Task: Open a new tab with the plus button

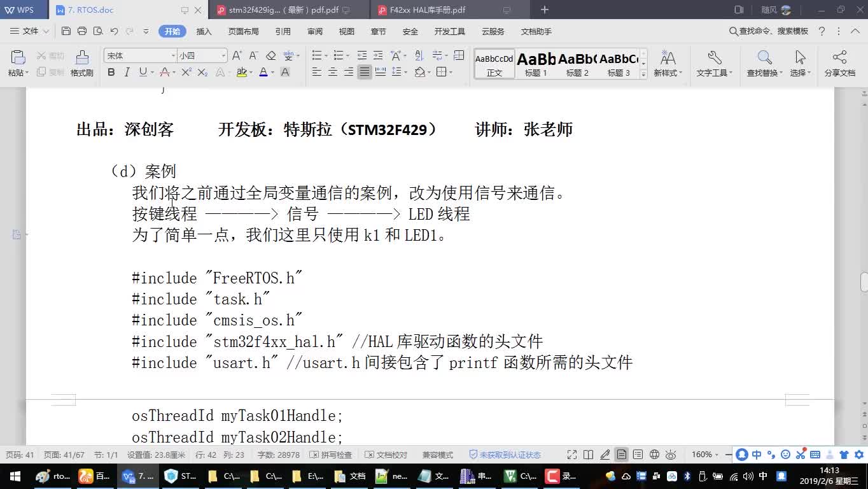Action: 545,10
